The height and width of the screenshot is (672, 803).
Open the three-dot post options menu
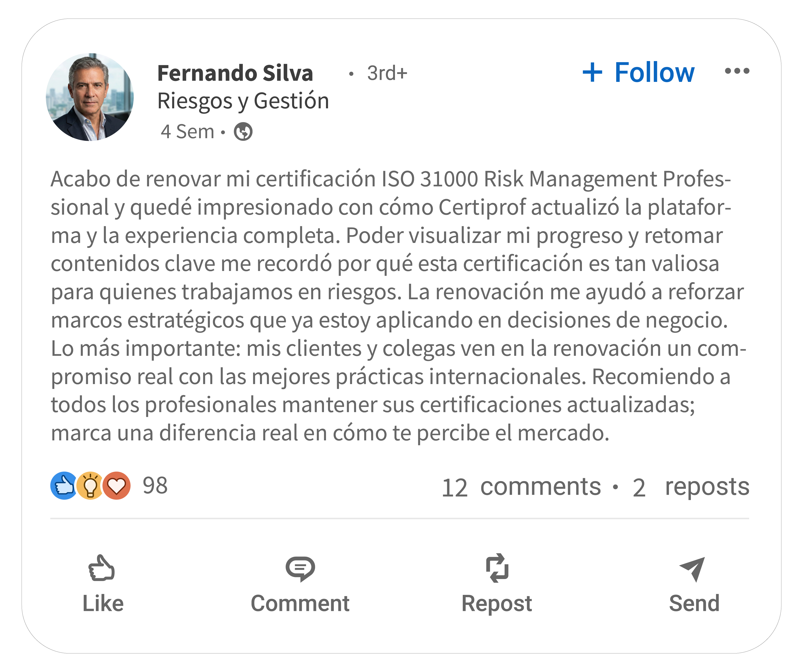tap(737, 71)
